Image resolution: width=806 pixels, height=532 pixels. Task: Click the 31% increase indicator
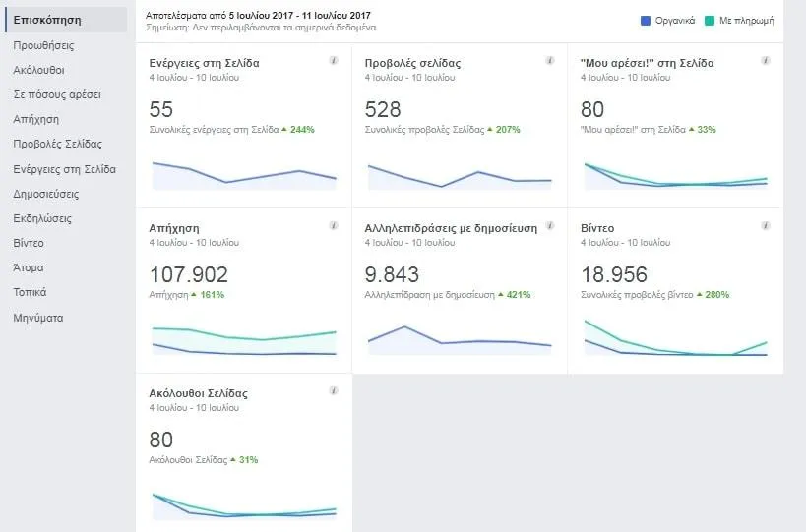pos(245,460)
